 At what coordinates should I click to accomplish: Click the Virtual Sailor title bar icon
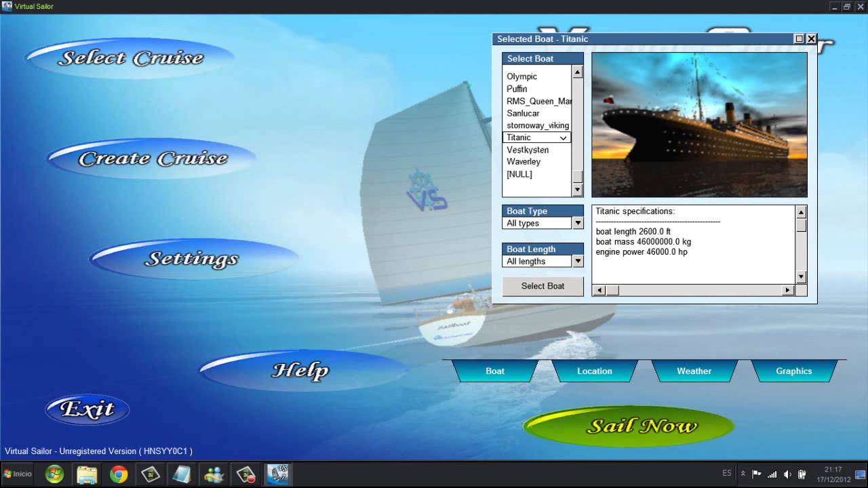6,6
